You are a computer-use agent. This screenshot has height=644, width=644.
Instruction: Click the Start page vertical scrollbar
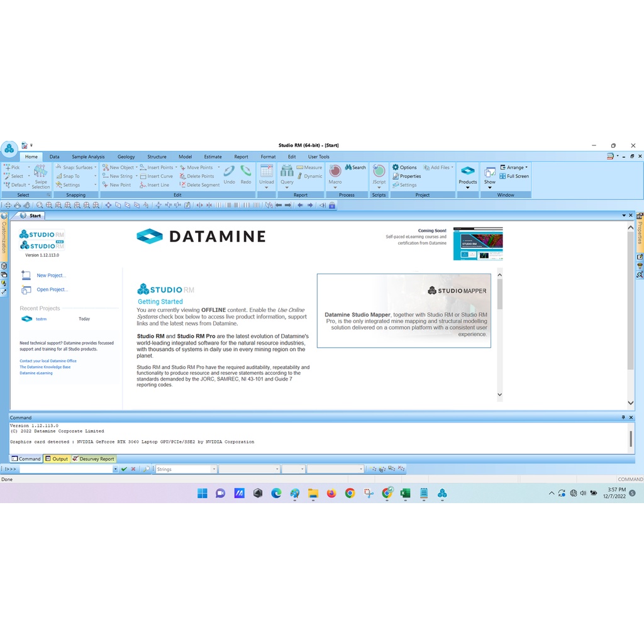[630, 315]
